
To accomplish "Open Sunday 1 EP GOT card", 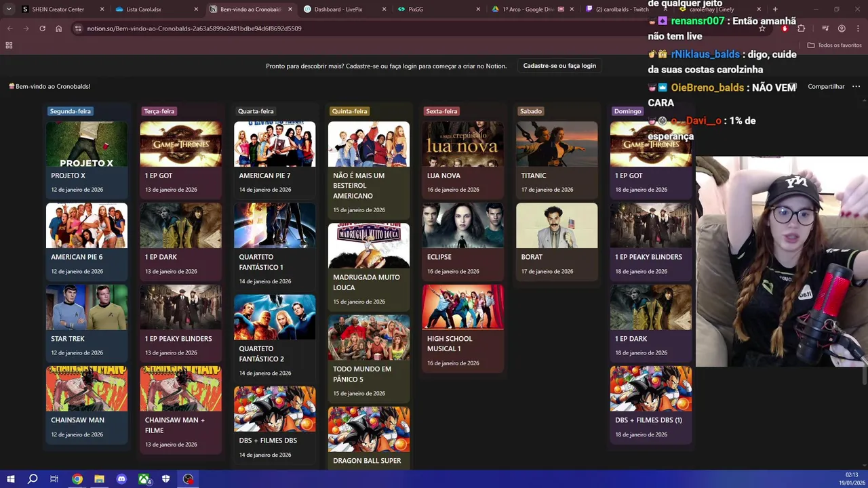I will pyautogui.click(x=651, y=160).
